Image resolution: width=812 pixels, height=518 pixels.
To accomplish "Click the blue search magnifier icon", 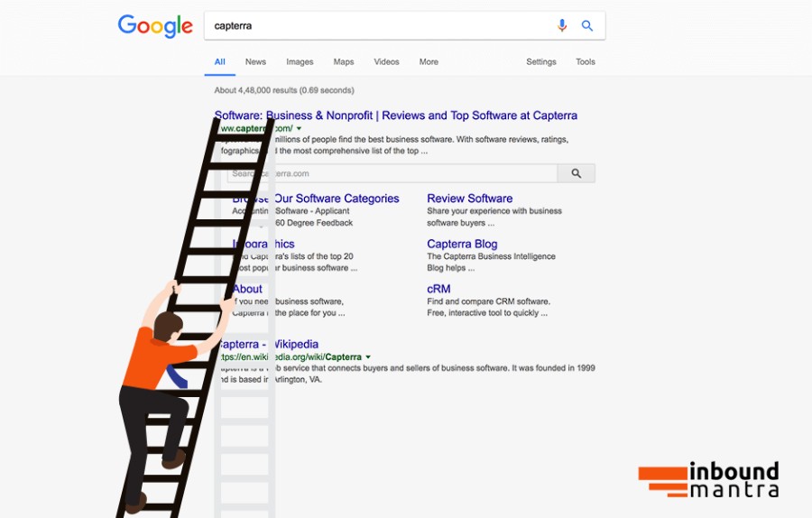I will [586, 25].
